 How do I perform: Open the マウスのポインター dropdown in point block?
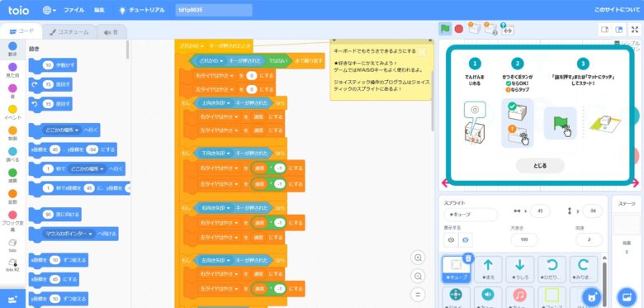tap(68, 234)
